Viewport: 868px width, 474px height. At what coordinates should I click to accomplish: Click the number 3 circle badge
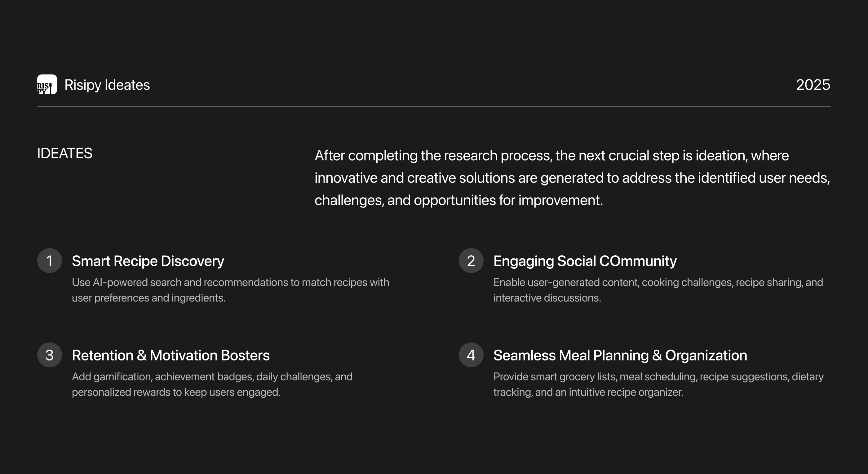click(50, 355)
